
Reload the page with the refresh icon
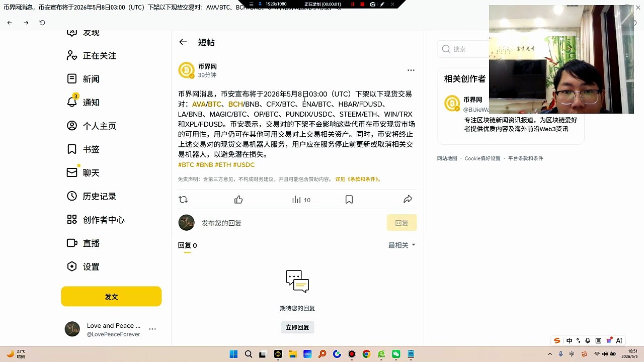[x=42, y=23]
